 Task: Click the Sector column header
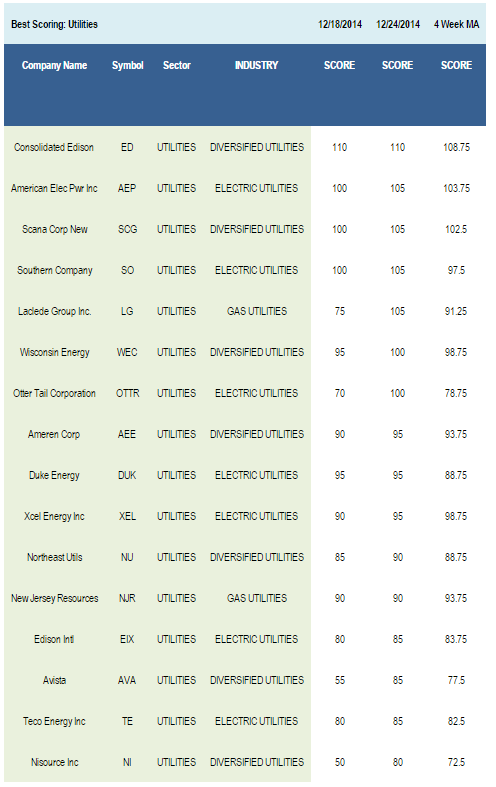coord(177,65)
